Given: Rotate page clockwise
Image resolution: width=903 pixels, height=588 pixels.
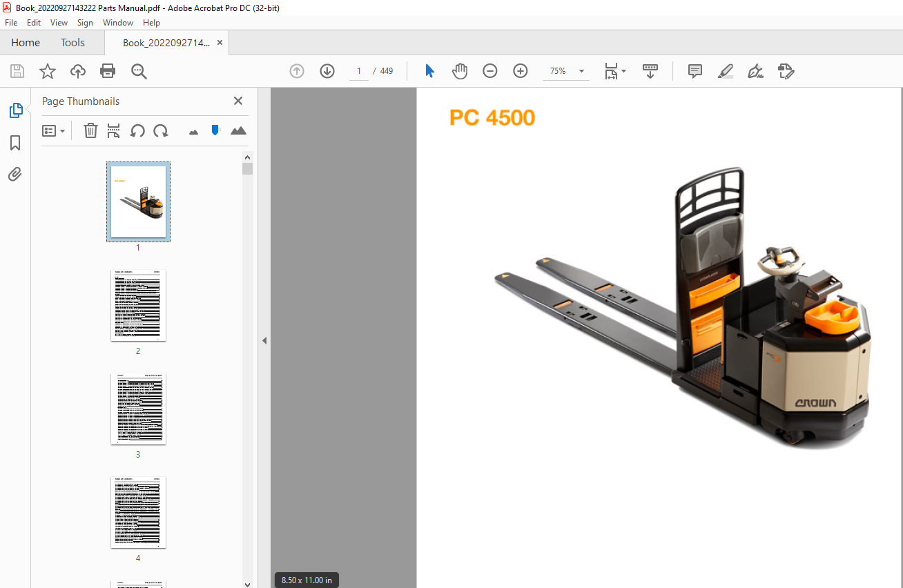Looking at the screenshot, I should [x=161, y=130].
